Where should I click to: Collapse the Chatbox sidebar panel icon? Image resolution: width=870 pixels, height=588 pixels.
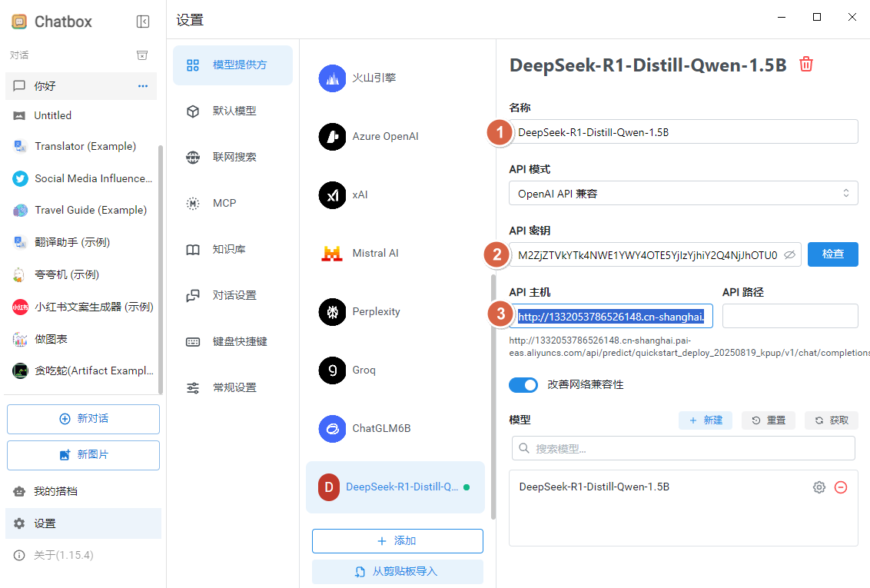coord(143,22)
